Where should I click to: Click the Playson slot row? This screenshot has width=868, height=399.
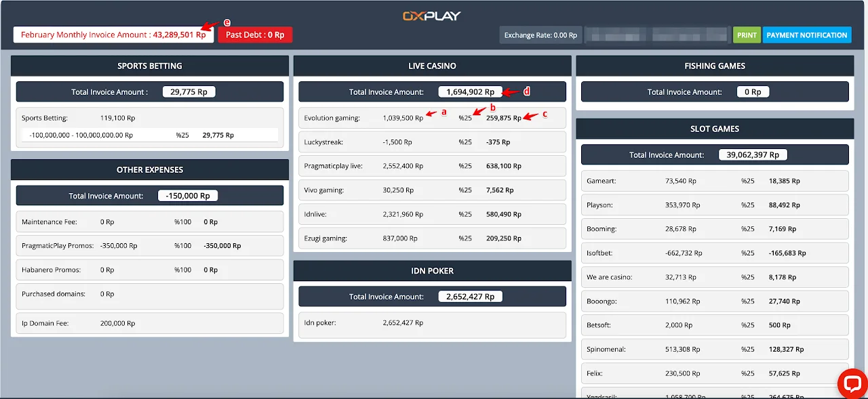click(x=715, y=205)
